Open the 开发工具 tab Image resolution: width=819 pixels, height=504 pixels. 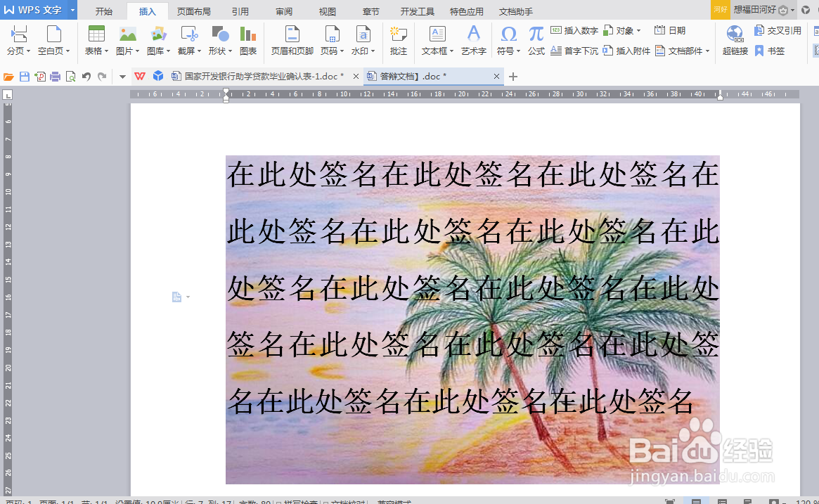tap(418, 11)
